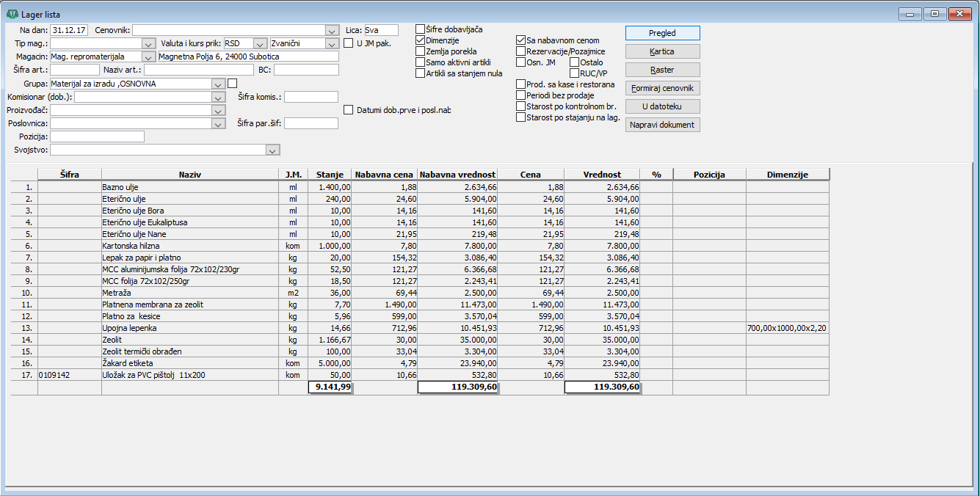Expand the Grupa dropdown list
The width and height of the screenshot is (980, 496).
(218, 84)
